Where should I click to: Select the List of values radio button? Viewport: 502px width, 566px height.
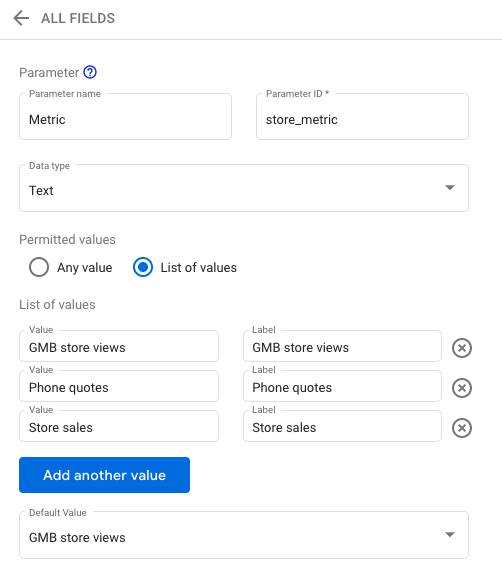(143, 267)
